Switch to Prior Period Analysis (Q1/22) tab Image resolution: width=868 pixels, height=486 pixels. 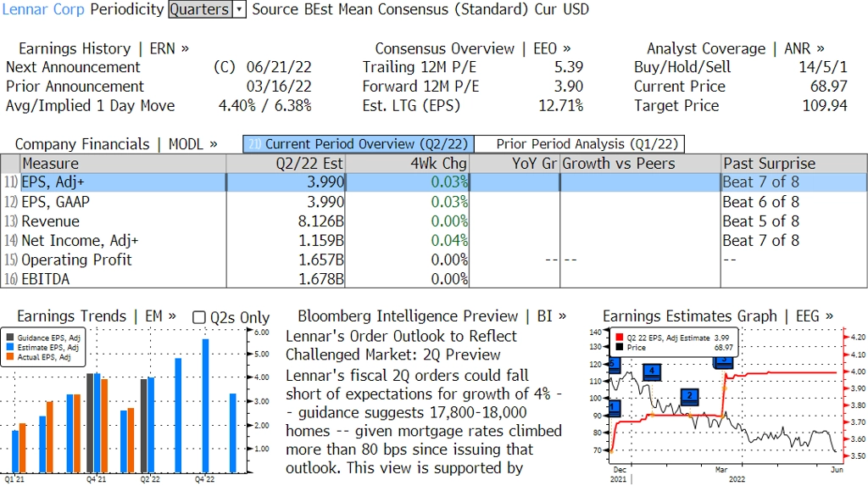point(580,144)
